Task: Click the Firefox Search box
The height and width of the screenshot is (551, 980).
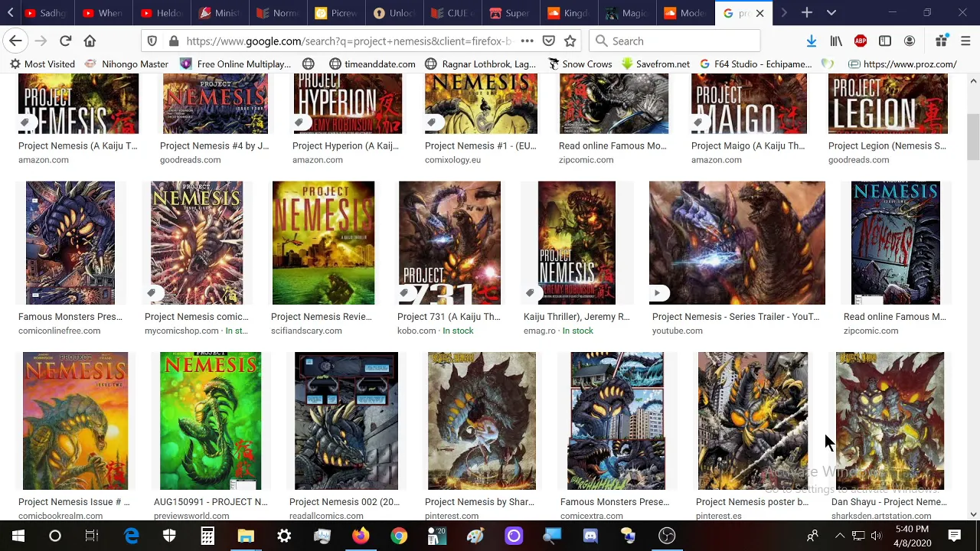Action: click(675, 41)
